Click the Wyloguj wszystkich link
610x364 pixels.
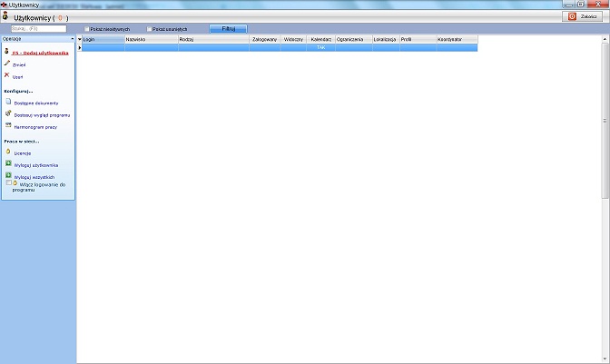pos(34,177)
